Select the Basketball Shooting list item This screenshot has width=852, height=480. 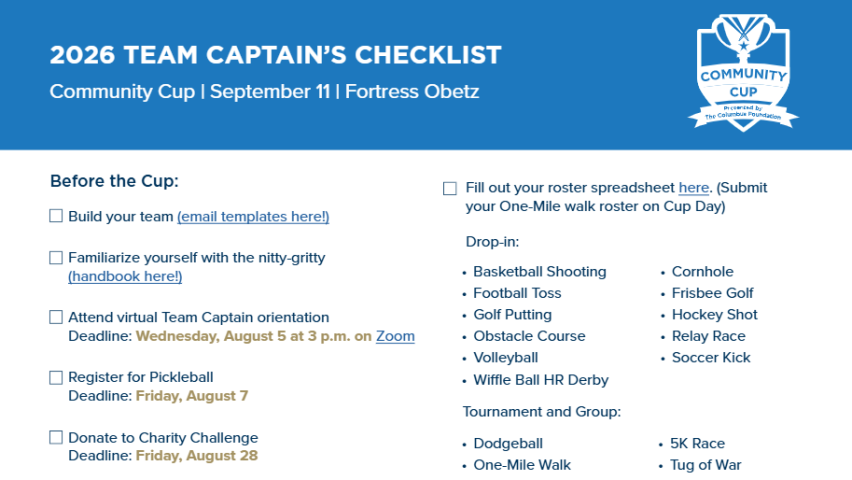click(x=540, y=271)
